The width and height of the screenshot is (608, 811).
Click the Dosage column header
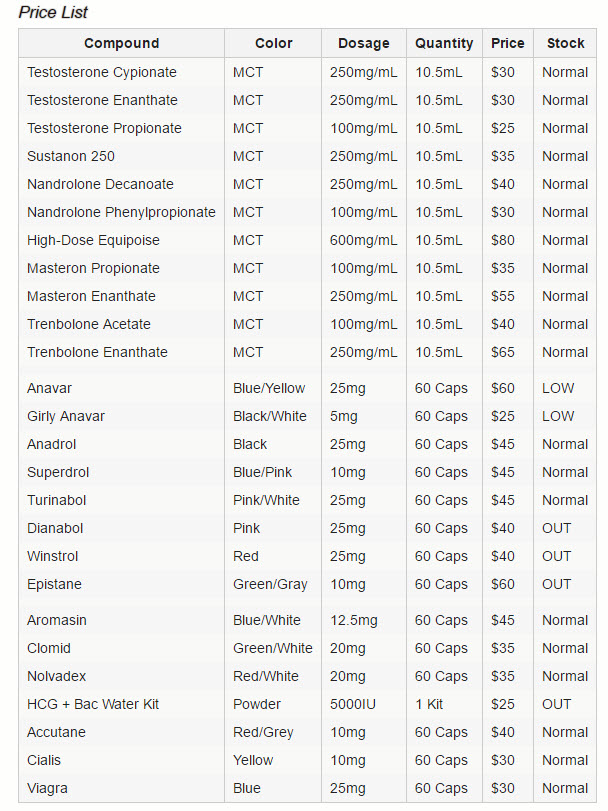coord(363,43)
